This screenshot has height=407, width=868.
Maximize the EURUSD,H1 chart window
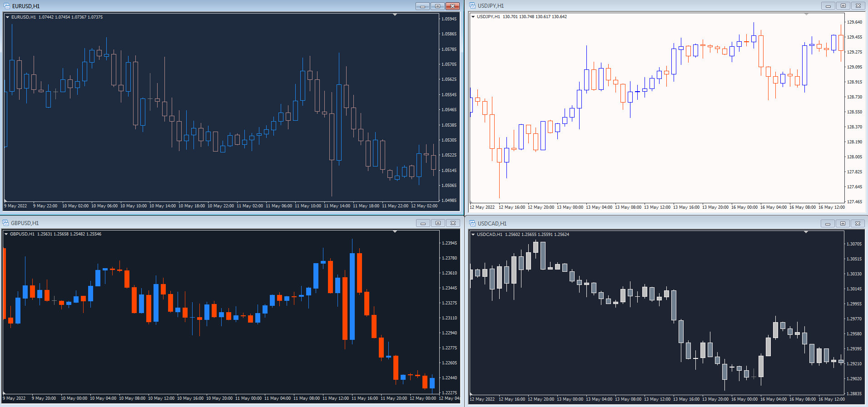[x=437, y=6]
